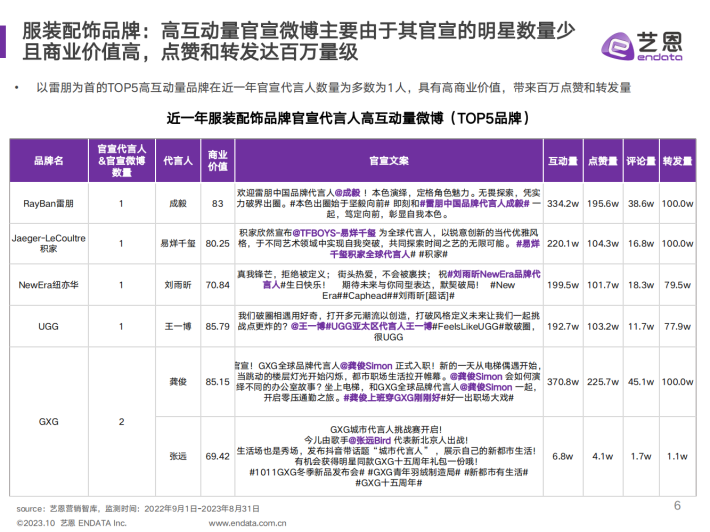Image resolution: width=710 pixels, height=532 pixels.
Task: Select spokesperson 王一博 cell
Action: 178,326
